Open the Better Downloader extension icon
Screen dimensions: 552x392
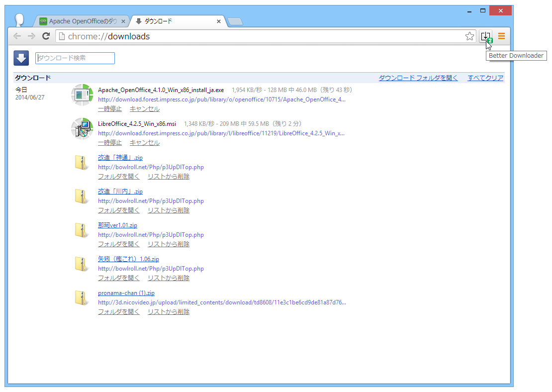coord(486,36)
